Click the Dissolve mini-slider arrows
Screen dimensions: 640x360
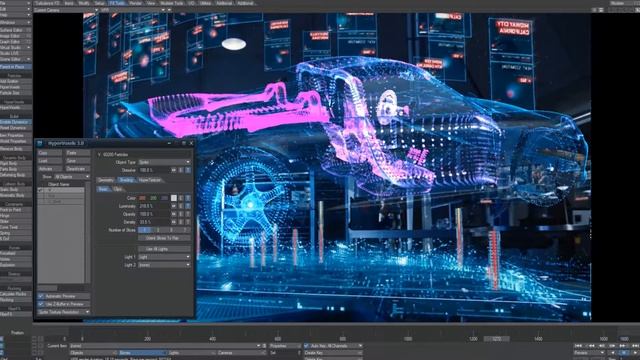point(174,170)
